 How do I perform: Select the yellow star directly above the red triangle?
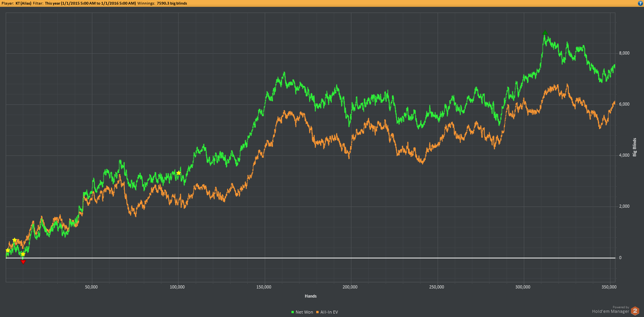(23, 254)
